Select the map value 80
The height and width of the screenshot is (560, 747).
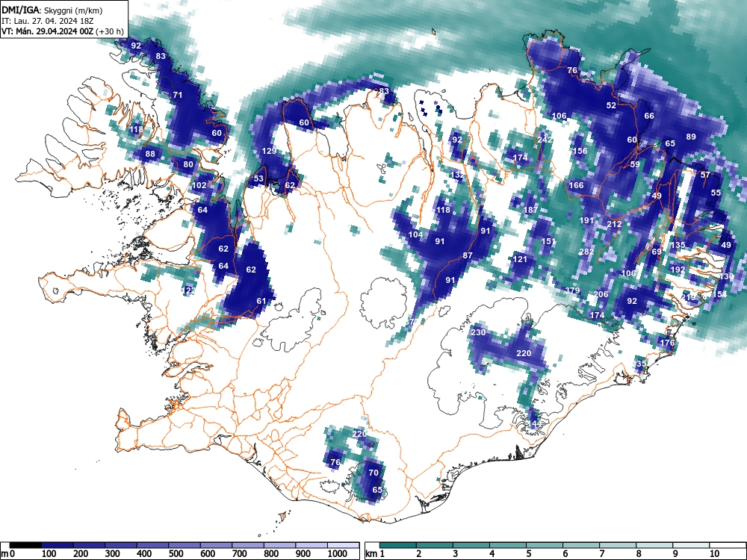tap(188, 165)
